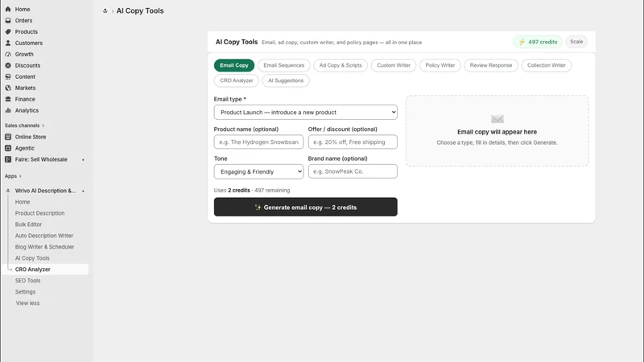The image size is (644, 362).
Task: Click the Online Store icon
Action: tap(8, 137)
